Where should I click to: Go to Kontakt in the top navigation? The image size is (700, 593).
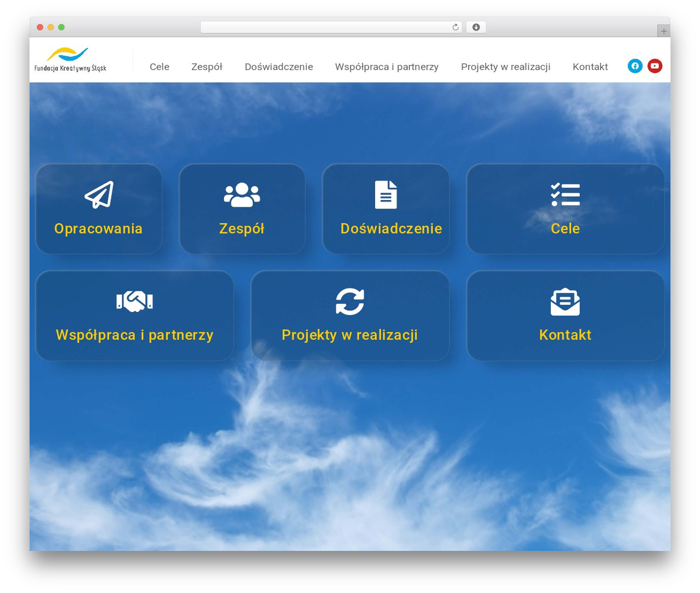[590, 67]
